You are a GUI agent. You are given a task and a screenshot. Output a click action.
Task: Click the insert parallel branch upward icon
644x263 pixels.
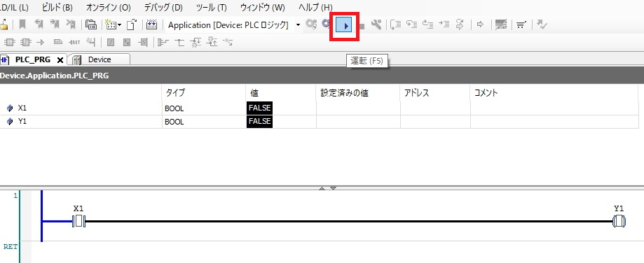(x=212, y=41)
